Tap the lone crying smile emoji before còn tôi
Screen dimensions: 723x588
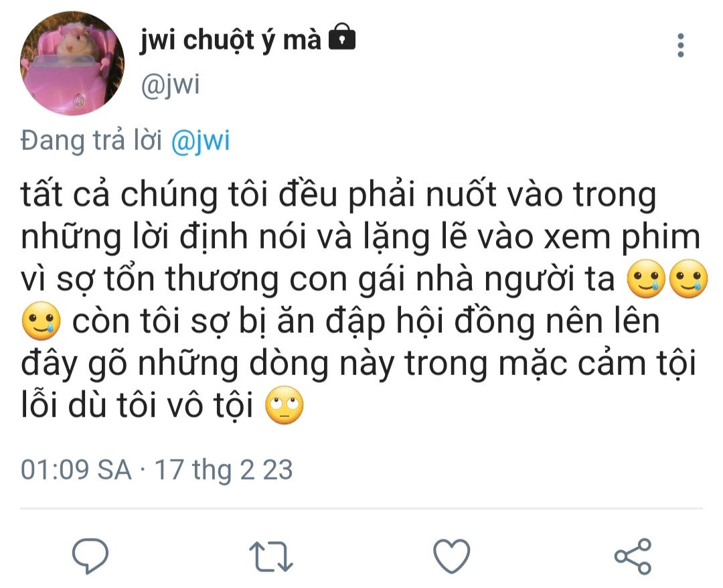41,321
